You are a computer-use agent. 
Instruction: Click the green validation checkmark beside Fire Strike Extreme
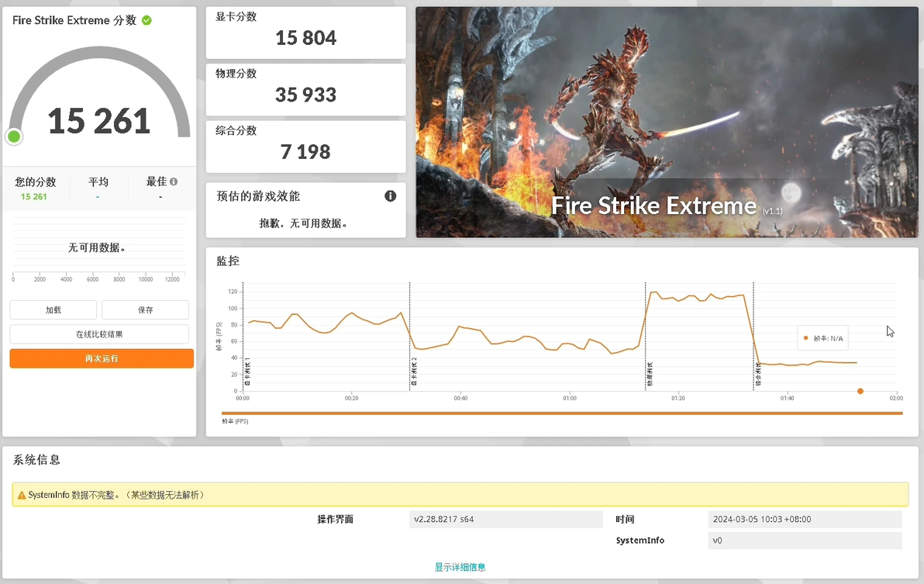pos(147,21)
